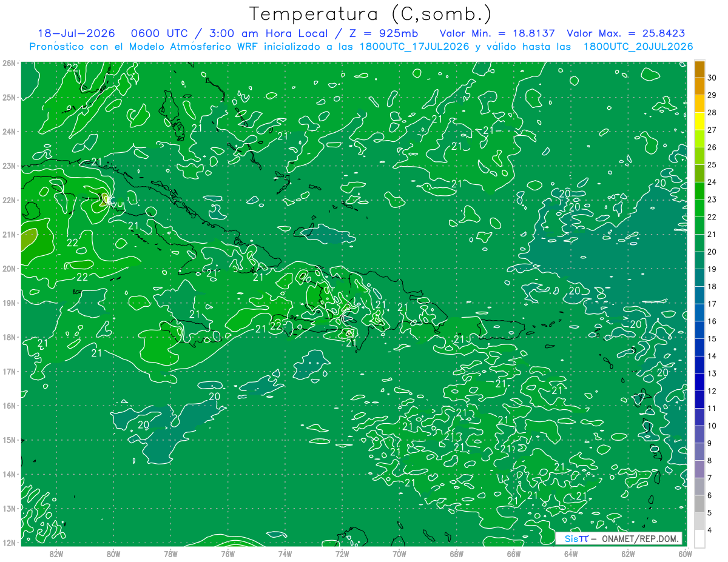
Task: Click the "64W" longitude axis label
Action: tap(570, 554)
